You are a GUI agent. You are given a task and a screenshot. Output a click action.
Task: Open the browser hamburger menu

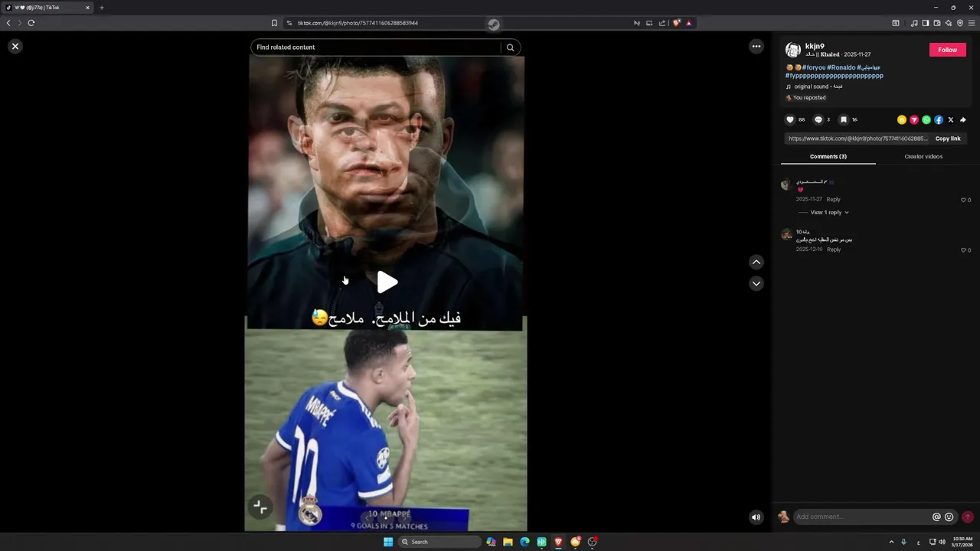tap(972, 23)
